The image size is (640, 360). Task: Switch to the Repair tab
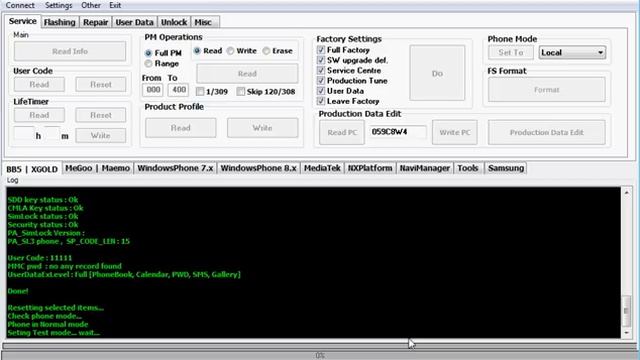tap(96, 22)
